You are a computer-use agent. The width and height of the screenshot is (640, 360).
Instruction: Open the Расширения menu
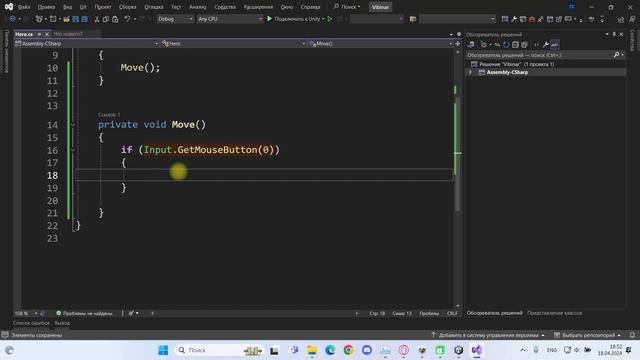point(258,7)
